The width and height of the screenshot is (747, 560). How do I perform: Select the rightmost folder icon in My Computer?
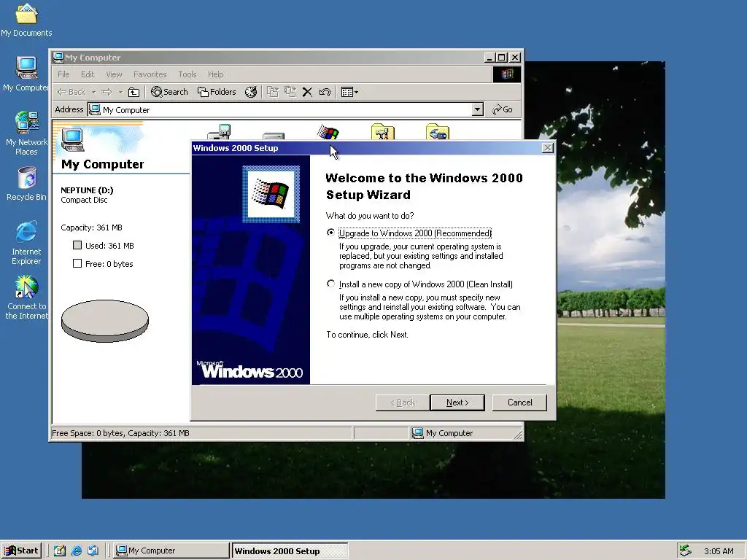tap(438, 131)
